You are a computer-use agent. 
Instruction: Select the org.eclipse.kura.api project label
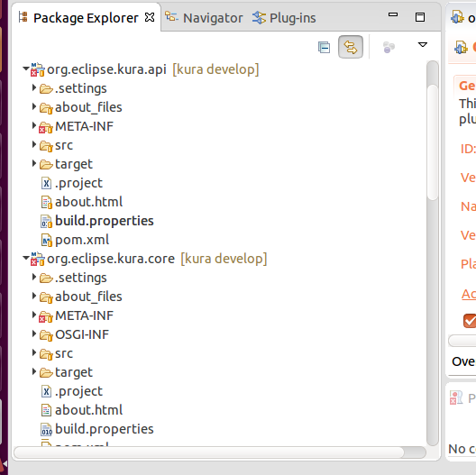click(106, 69)
